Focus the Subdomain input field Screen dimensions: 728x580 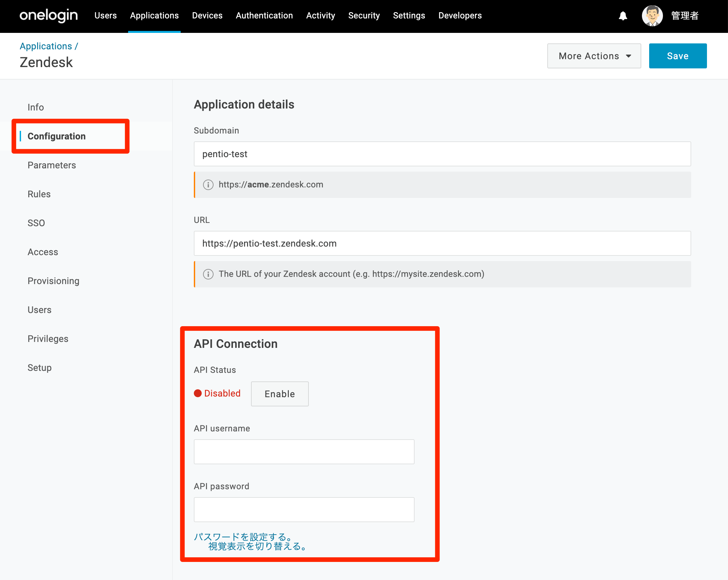click(442, 154)
